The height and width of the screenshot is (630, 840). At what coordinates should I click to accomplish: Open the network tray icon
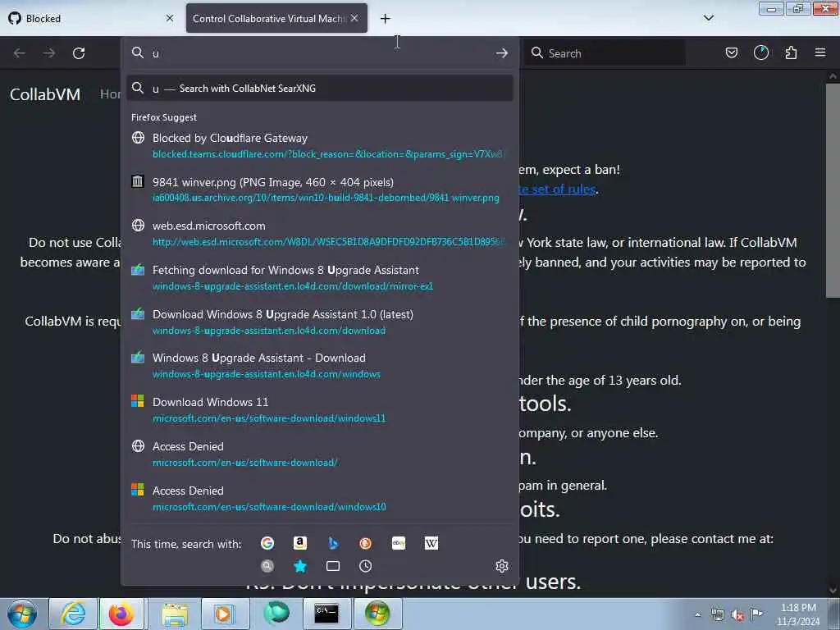coord(717,614)
